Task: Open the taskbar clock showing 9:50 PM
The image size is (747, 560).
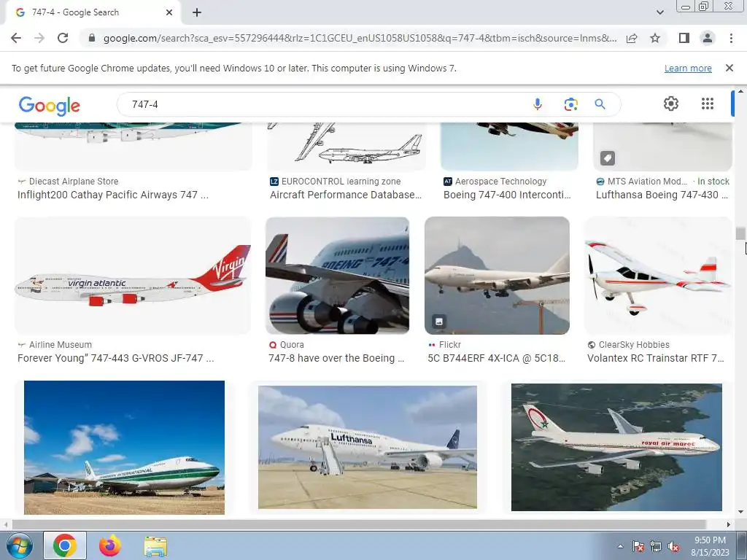Action: pyautogui.click(x=710, y=546)
